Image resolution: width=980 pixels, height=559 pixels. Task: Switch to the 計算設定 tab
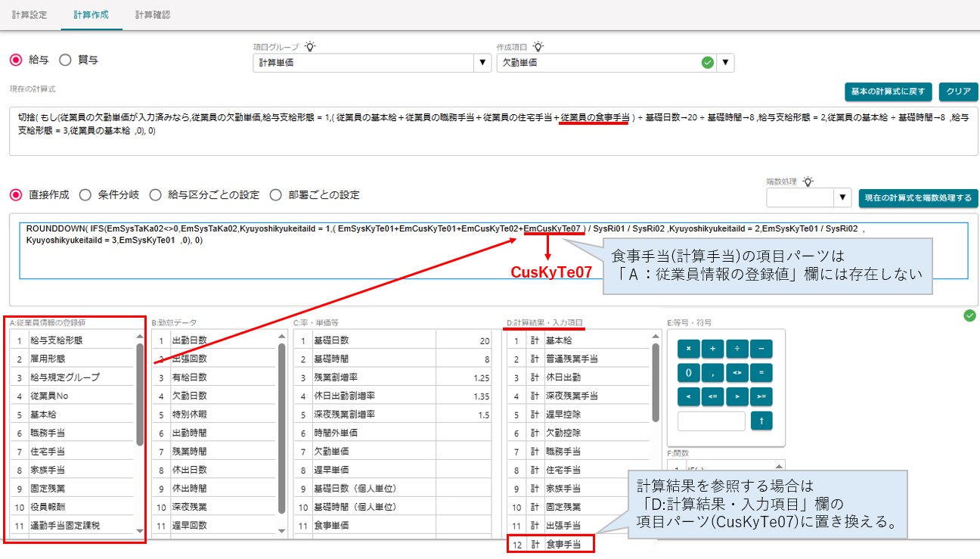coord(29,14)
